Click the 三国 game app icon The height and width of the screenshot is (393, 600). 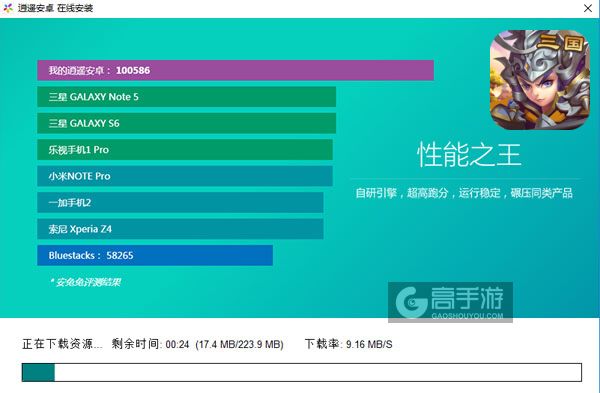[540, 80]
